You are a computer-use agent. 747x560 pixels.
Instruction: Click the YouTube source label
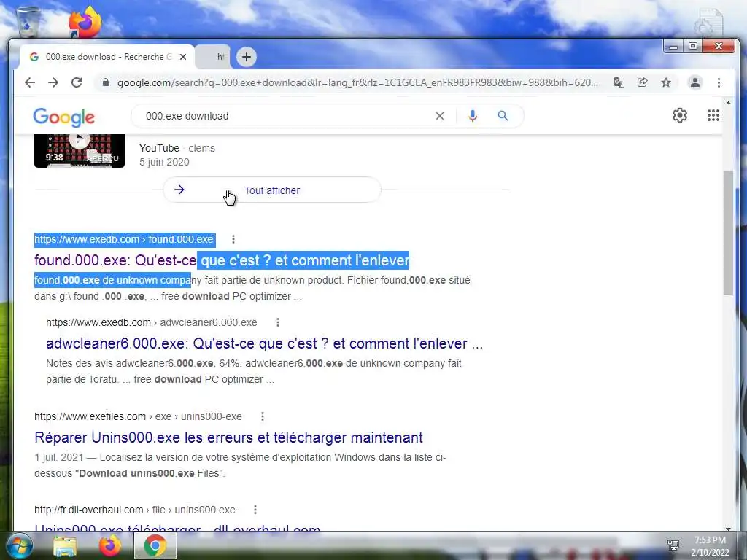(x=159, y=148)
